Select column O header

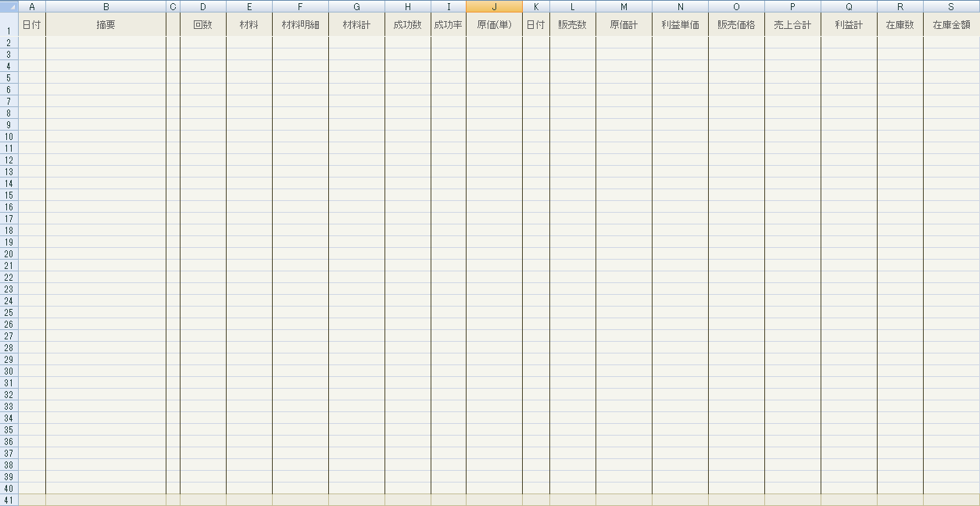point(736,6)
